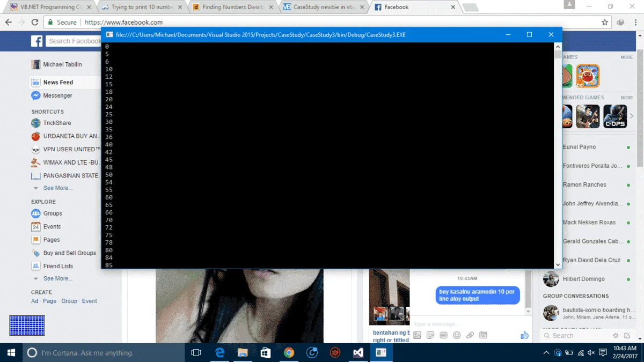Open the emoji picker in chat
The width and height of the screenshot is (644, 362).
click(457, 335)
